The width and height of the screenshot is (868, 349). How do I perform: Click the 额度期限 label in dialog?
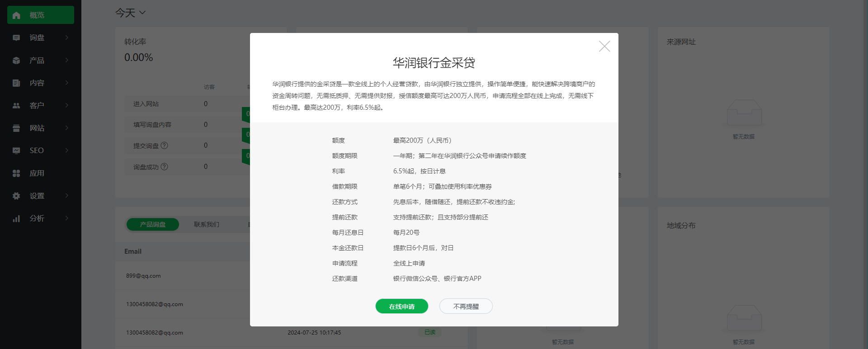click(x=345, y=156)
